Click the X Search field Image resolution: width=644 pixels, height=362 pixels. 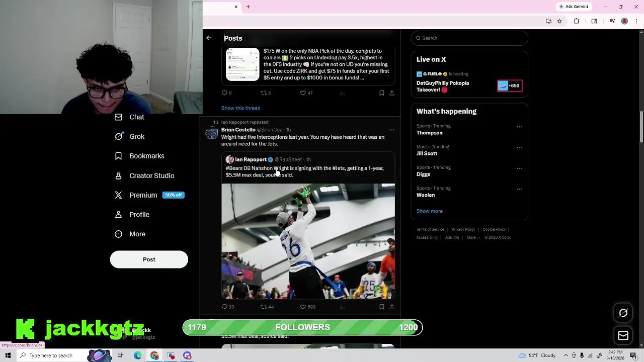coord(469,38)
